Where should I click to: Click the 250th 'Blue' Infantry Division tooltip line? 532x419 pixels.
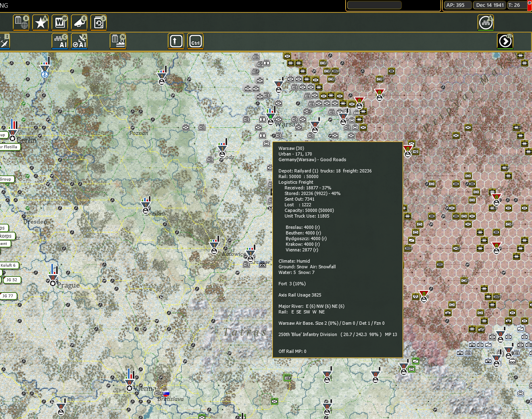pos(338,334)
